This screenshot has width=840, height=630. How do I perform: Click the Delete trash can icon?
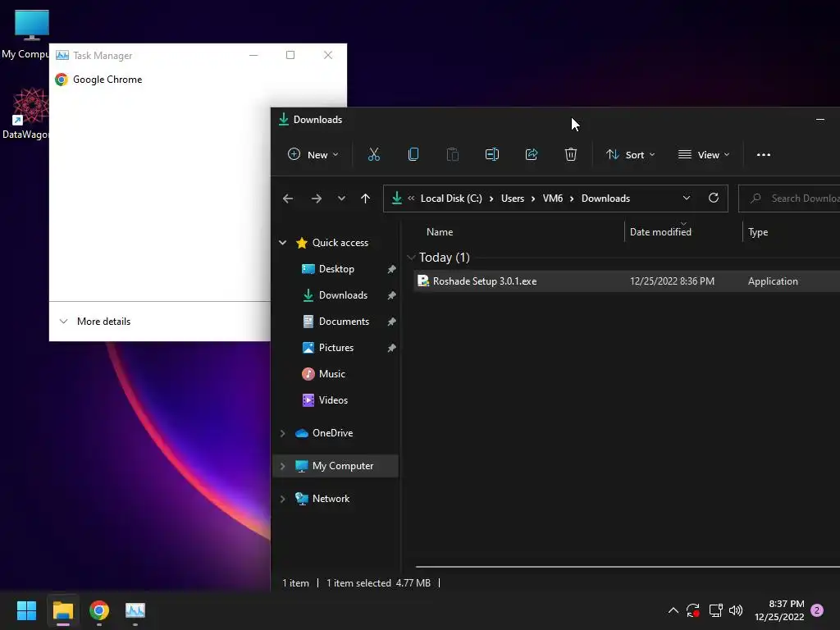pos(571,155)
